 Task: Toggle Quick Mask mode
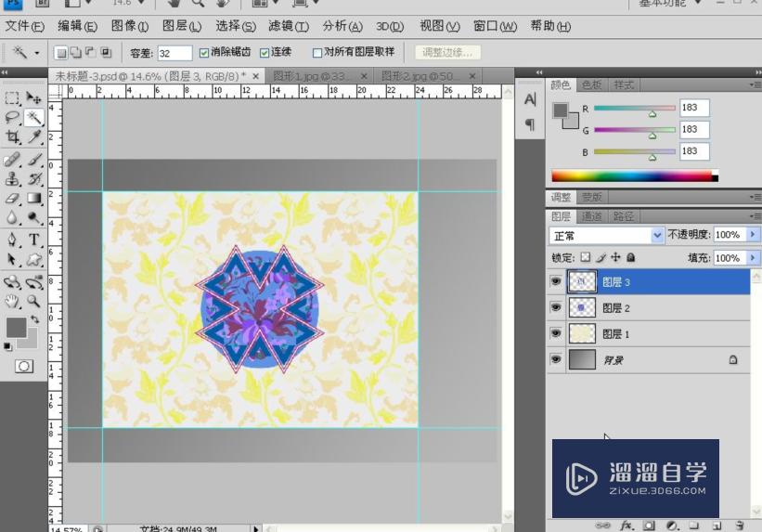(x=24, y=366)
